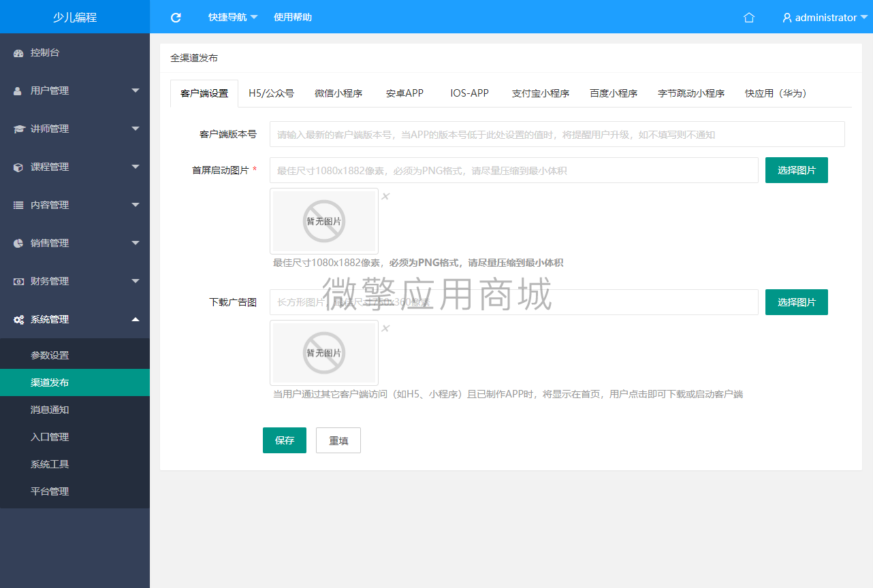Go to home via house icon
Screen dimensions: 873x588
tap(749, 18)
